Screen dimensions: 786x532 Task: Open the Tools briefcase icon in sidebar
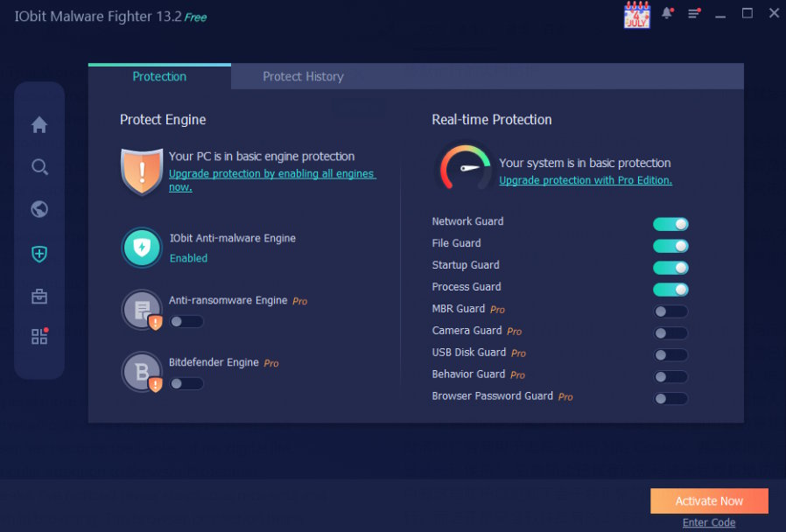pos(39,296)
